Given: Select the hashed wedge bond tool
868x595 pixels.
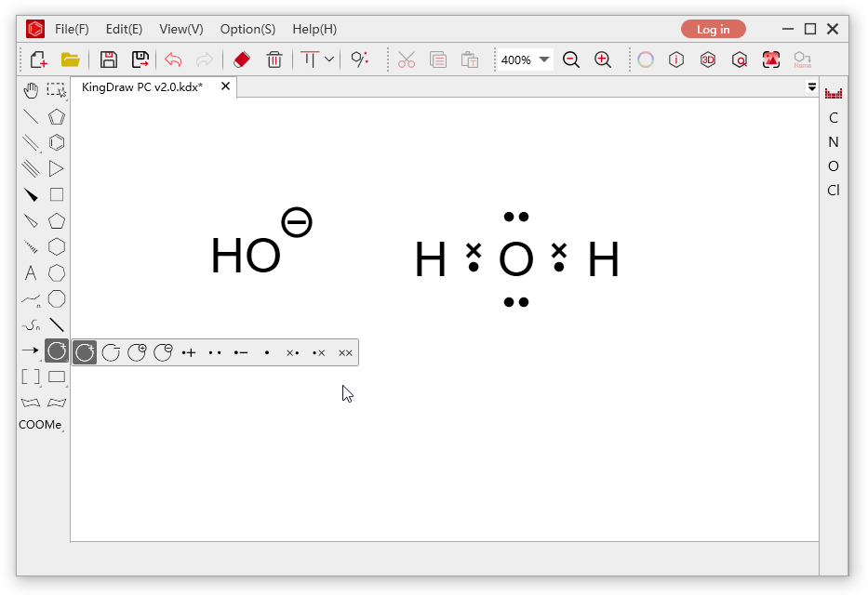Looking at the screenshot, I should 31,246.
